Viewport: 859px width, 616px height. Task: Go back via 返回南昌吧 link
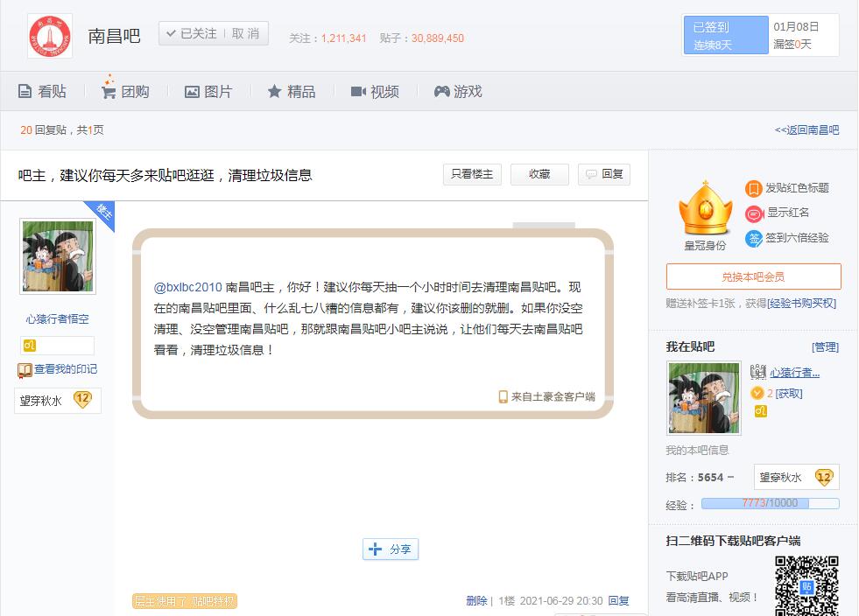806,130
